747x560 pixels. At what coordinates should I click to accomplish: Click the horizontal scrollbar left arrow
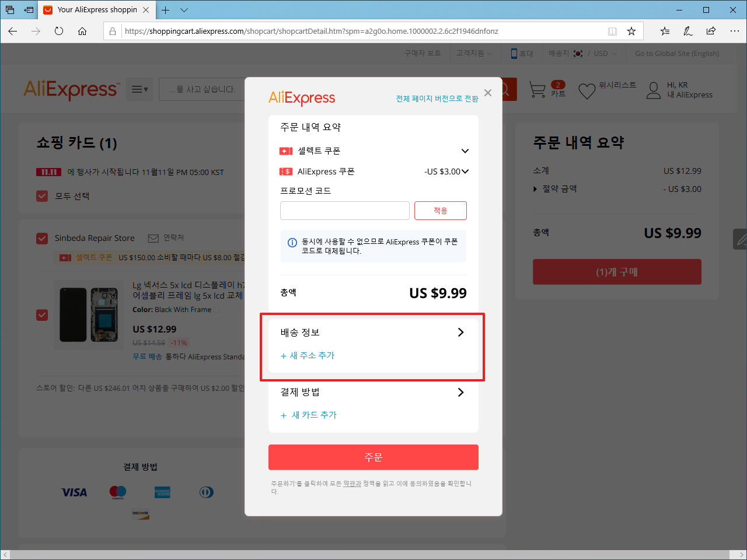(x=5, y=554)
